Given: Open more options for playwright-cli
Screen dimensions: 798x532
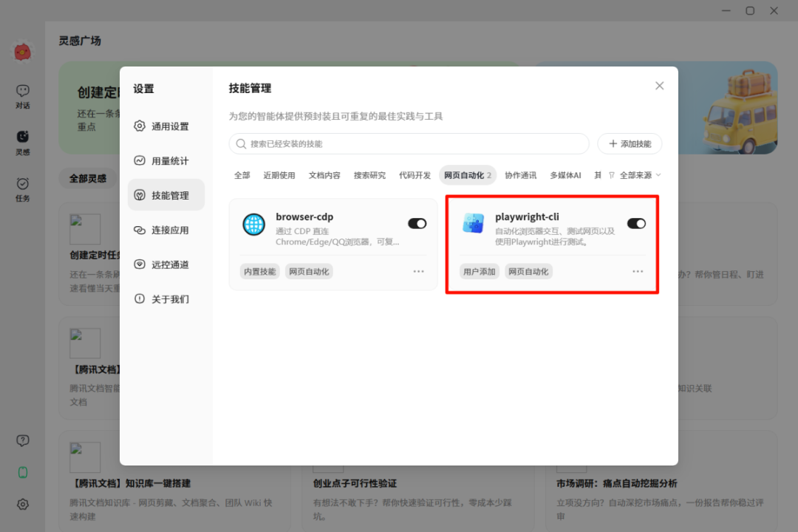Looking at the screenshot, I should click(x=638, y=271).
